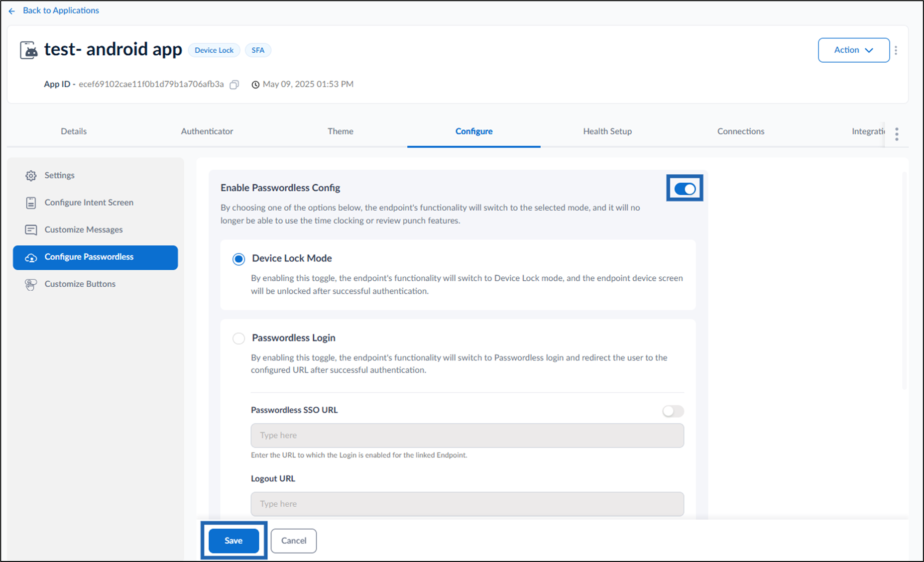Open the partially visible Integrations tab

coord(868,131)
